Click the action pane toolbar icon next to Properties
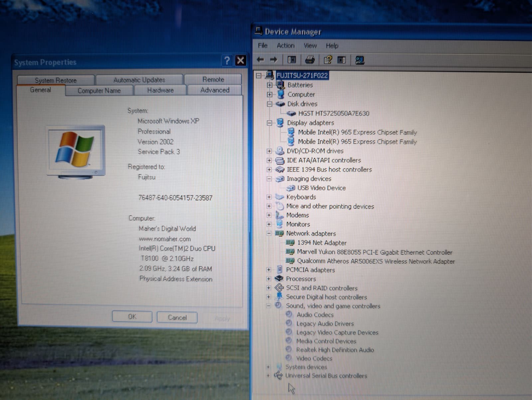 [x=341, y=60]
